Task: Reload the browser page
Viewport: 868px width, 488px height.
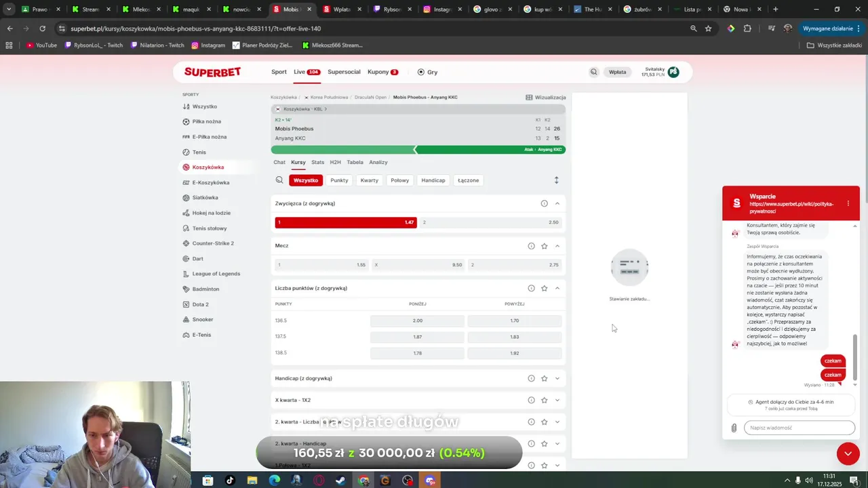Action: click(42, 28)
